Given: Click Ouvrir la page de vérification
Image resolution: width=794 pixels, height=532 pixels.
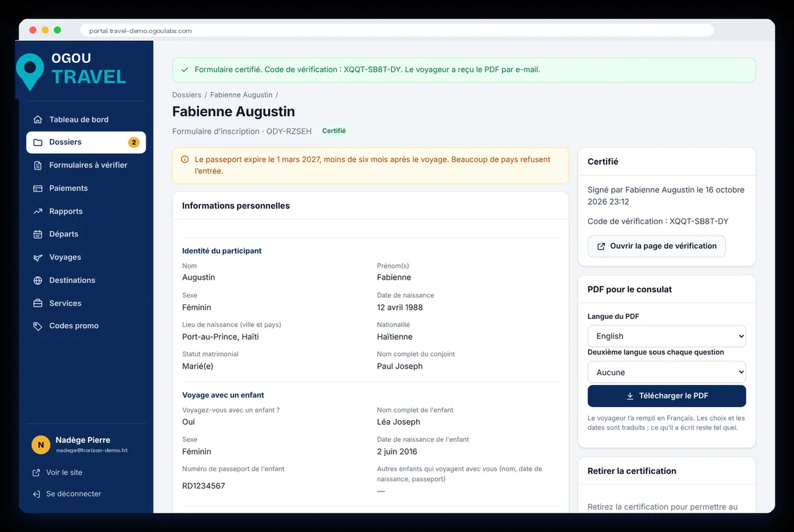Looking at the screenshot, I should click(x=656, y=246).
